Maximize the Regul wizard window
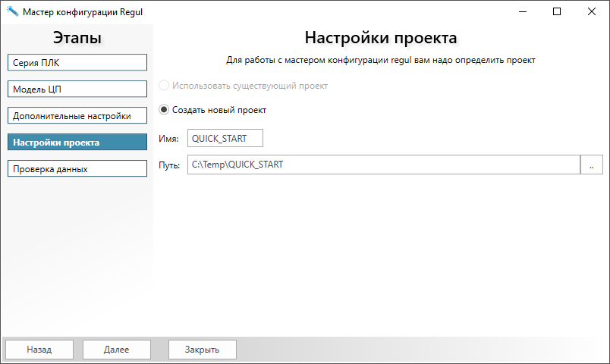The image size is (610, 364). (557, 12)
